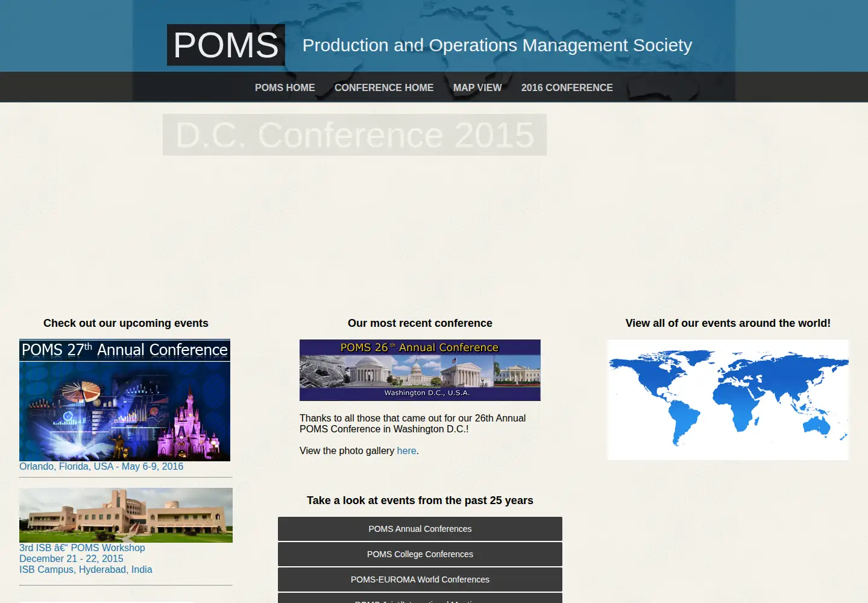Click ISB Campus, Hyderabad, India link
868x603 pixels.
86,569
